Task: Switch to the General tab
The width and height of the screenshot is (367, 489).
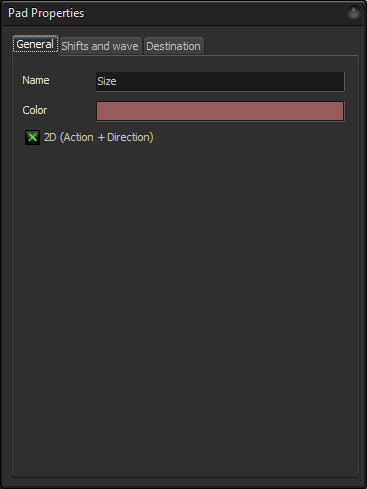Action: [35, 44]
